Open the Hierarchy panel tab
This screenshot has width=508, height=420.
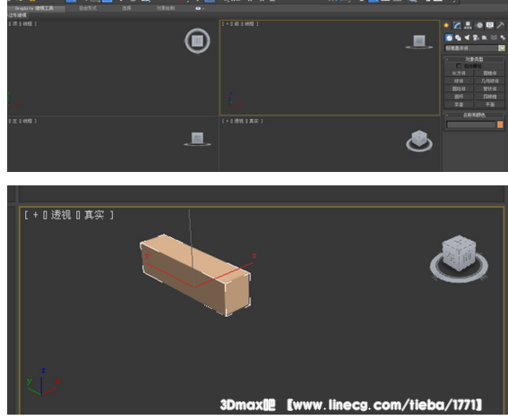tap(468, 25)
